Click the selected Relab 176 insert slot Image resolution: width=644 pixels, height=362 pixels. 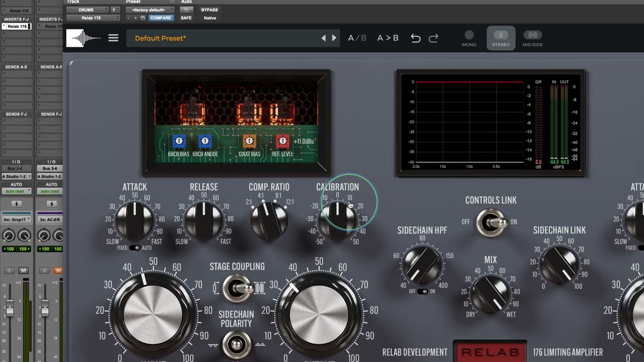pyautogui.click(x=17, y=26)
